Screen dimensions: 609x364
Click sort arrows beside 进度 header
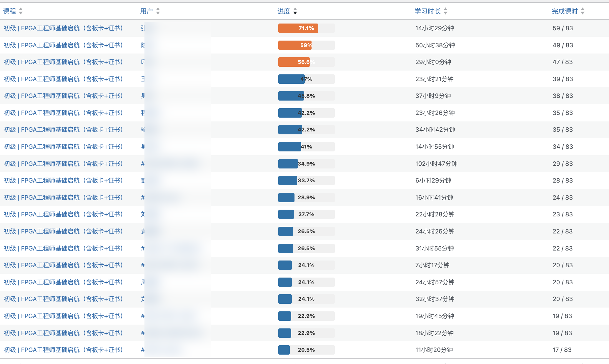coord(295,11)
